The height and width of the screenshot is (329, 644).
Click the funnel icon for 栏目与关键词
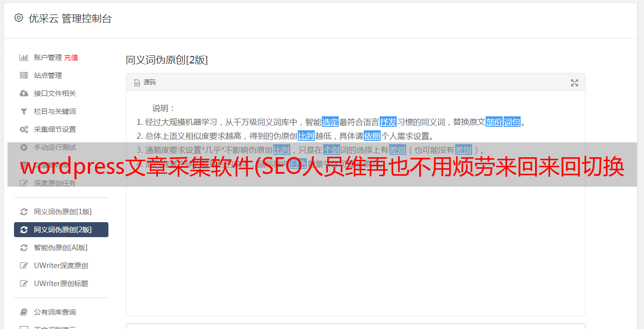coord(23,111)
